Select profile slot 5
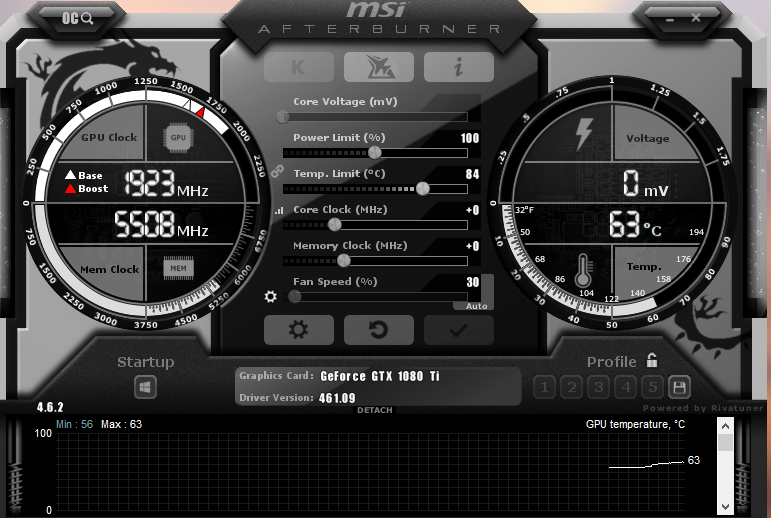771x518 pixels. tap(652, 387)
